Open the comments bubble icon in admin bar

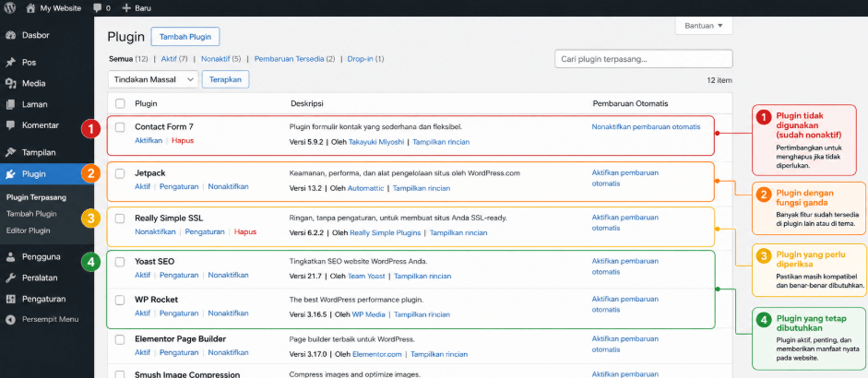pos(98,7)
